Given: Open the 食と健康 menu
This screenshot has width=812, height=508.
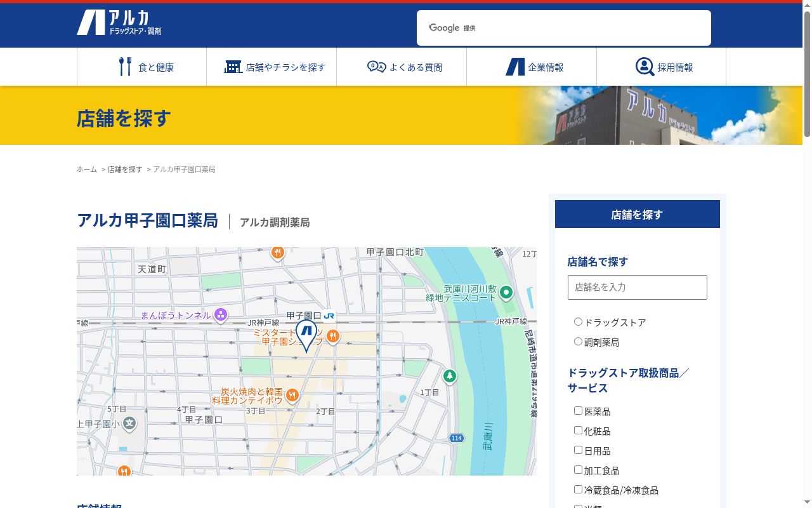Looking at the screenshot, I should click(x=141, y=67).
